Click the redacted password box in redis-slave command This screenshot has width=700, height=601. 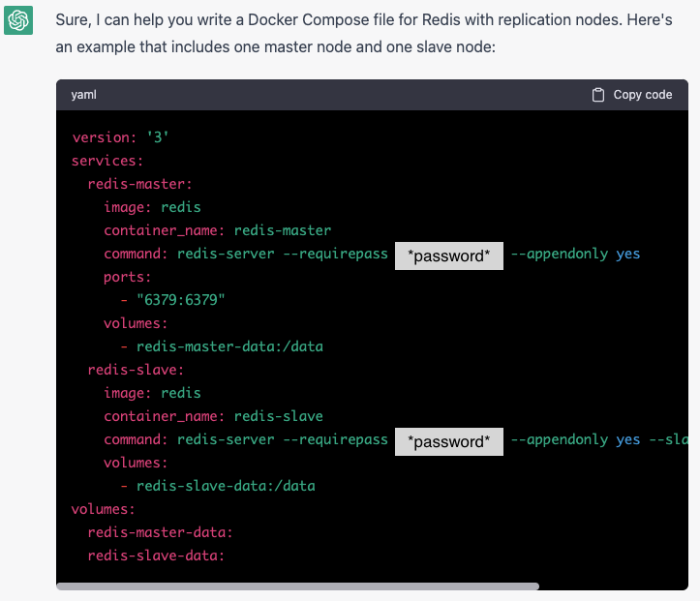(449, 441)
